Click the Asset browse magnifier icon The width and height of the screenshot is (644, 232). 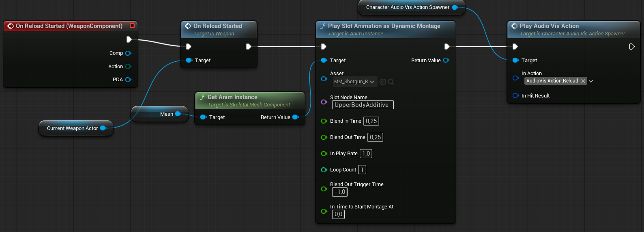point(391,82)
